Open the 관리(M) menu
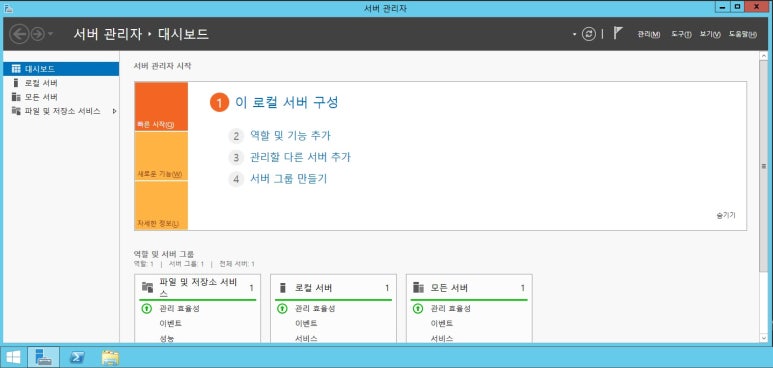773x368 pixels. coord(648,34)
